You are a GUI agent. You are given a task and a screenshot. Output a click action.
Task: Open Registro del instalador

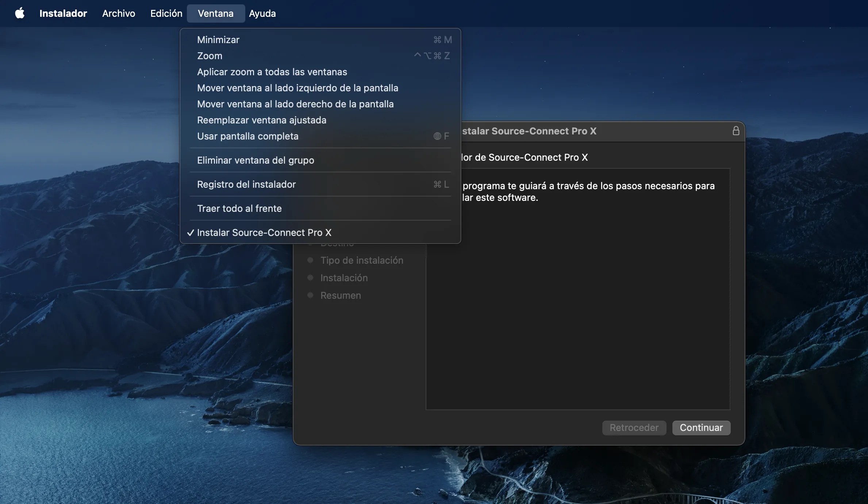coord(320,184)
